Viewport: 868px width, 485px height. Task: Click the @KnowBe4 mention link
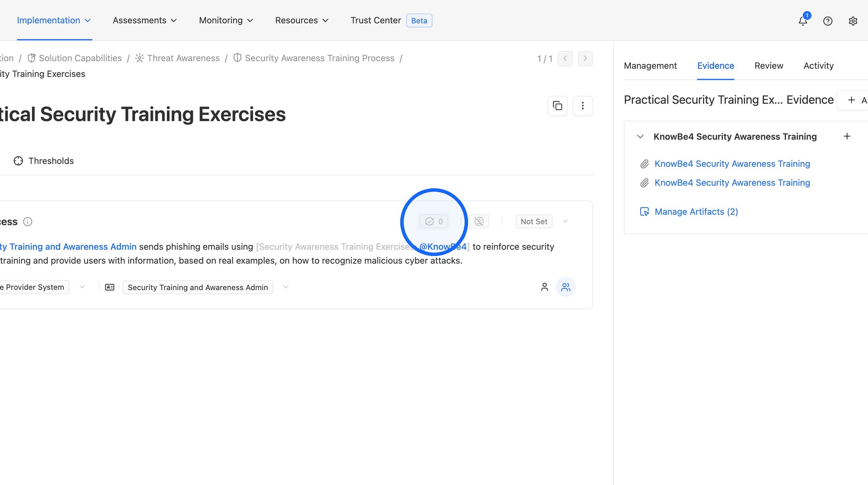443,247
